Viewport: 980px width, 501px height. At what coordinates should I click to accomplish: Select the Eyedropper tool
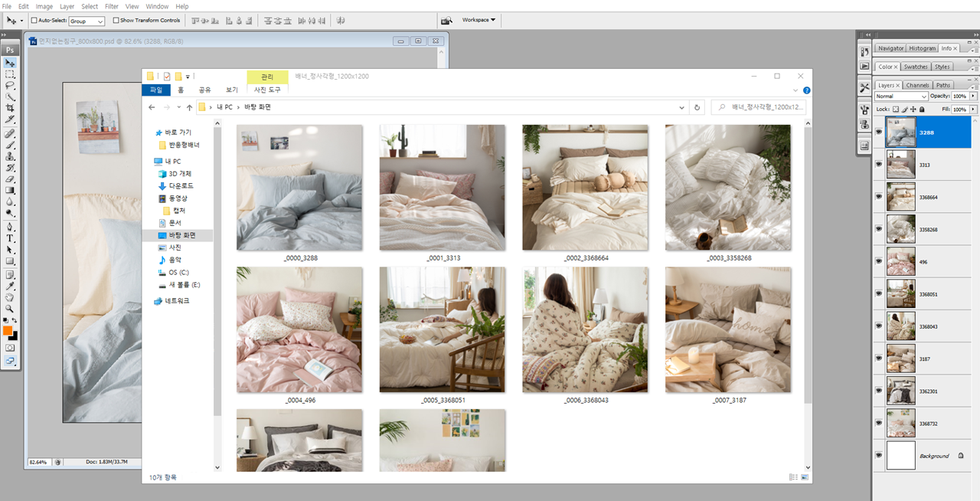point(11,286)
